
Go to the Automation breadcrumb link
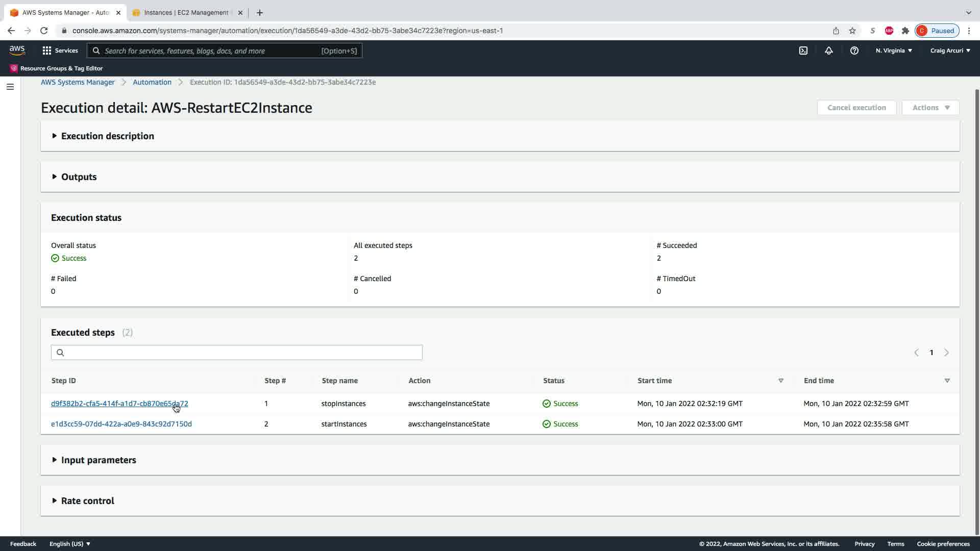tap(152, 82)
